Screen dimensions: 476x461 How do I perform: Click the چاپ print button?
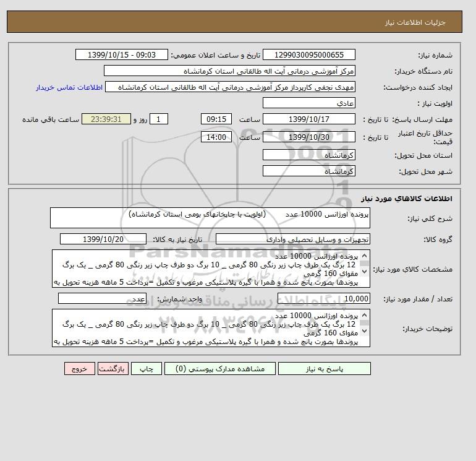(x=147, y=369)
